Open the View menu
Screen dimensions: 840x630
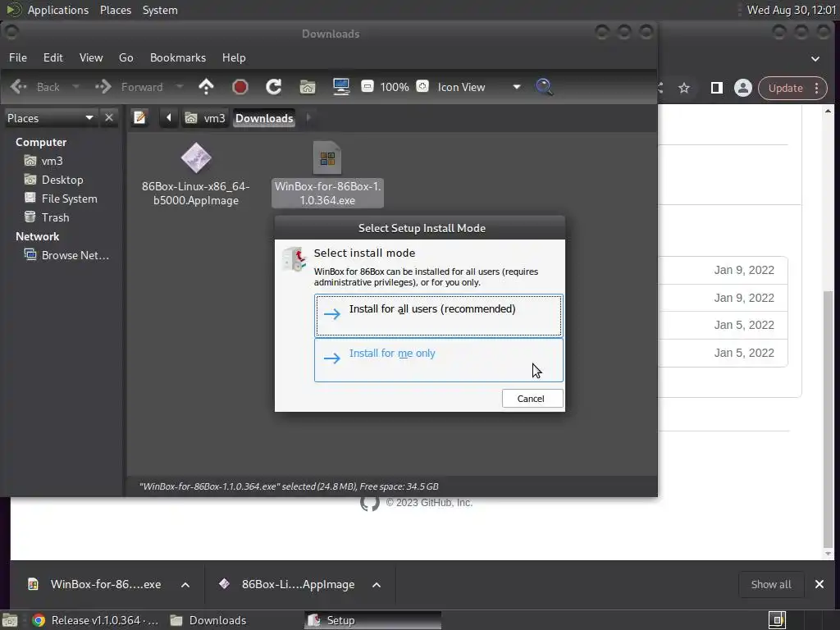click(x=91, y=57)
